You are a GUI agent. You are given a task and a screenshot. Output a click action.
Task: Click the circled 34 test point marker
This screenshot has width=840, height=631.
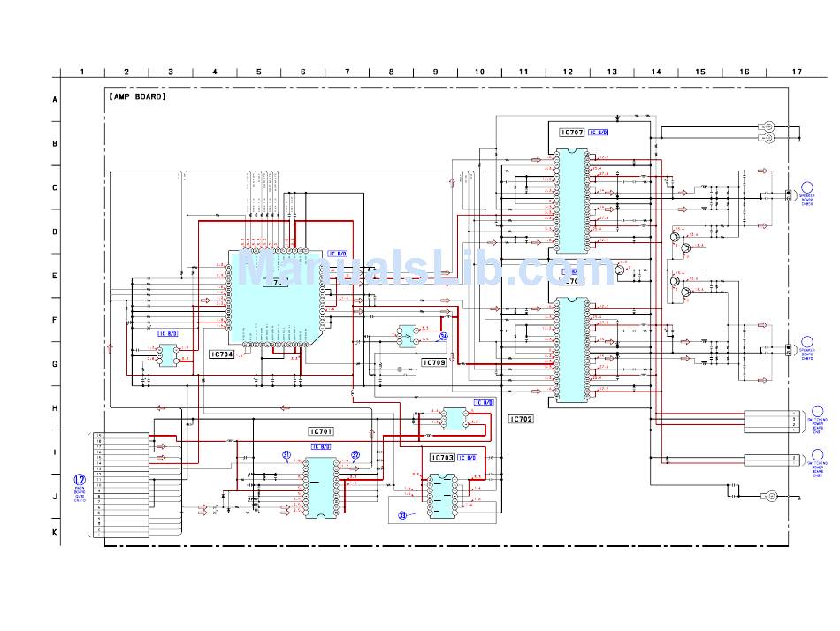[x=444, y=337]
